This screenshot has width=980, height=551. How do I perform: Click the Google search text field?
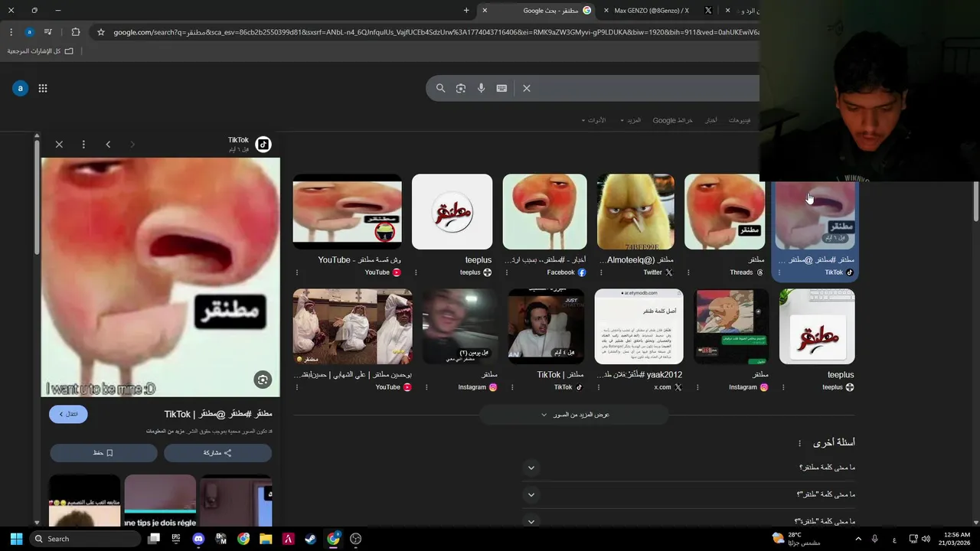pos(647,88)
